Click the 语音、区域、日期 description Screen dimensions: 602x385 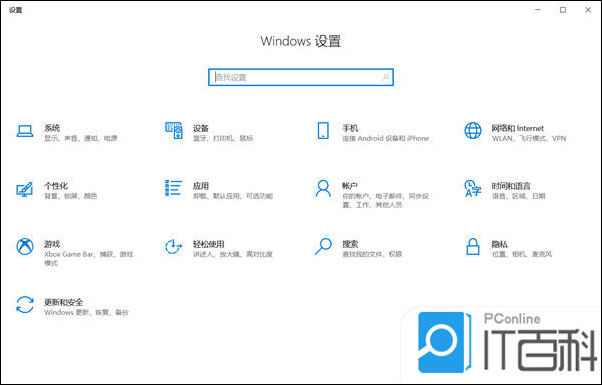tap(518, 196)
